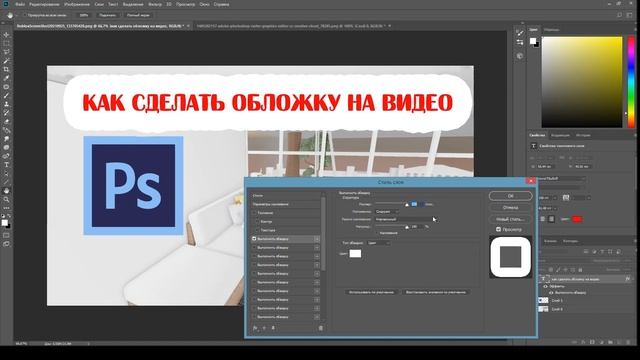Switch to the Контуры tab

(570, 241)
